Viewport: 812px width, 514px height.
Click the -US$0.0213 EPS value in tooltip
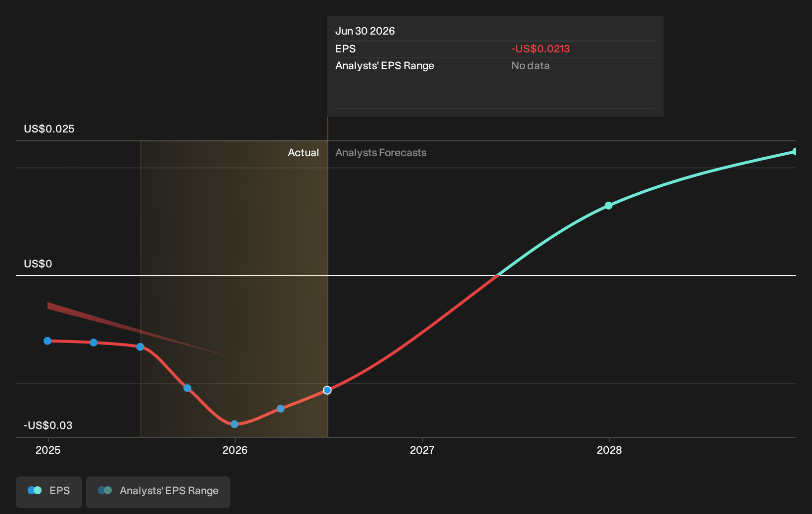point(541,49)
